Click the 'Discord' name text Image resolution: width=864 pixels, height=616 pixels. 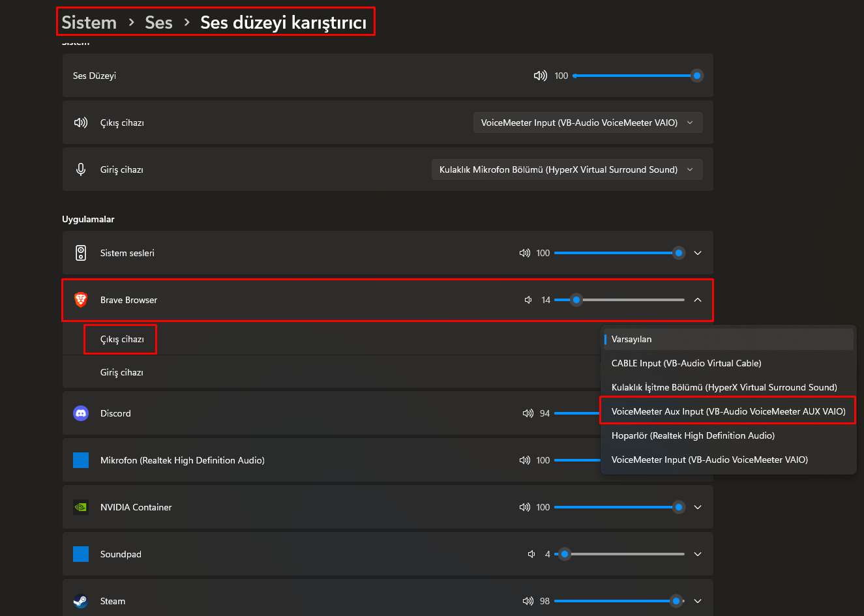coord(115,413)
